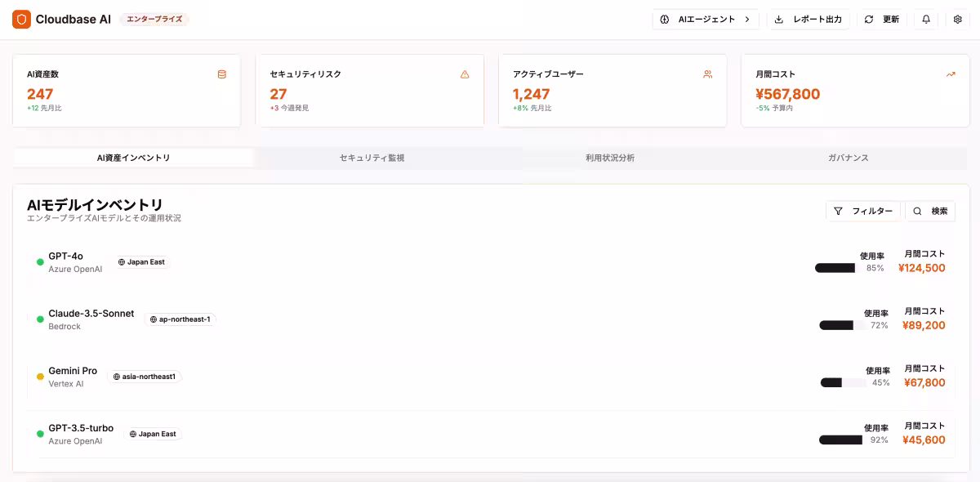Select the GPT-3.5-turbo model row name

[81, 428]
